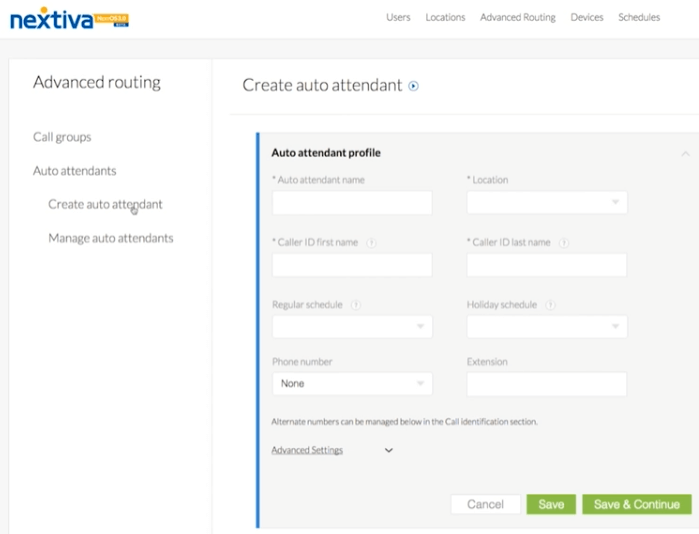The width and height of the screenshot is (699, 534).
Task: Focus the Caller ID last name field
Action: point(547,265)
